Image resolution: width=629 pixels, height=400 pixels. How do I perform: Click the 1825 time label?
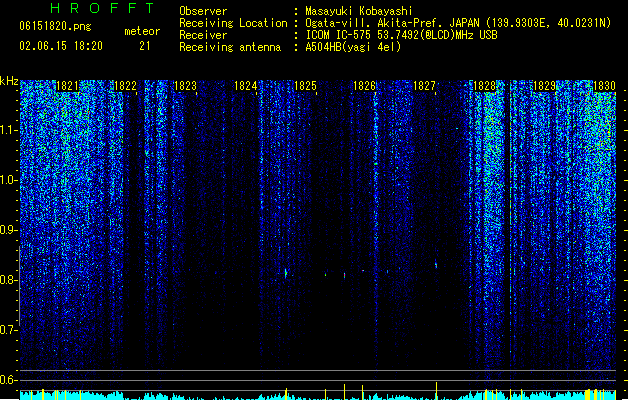(x=305, y=86)
